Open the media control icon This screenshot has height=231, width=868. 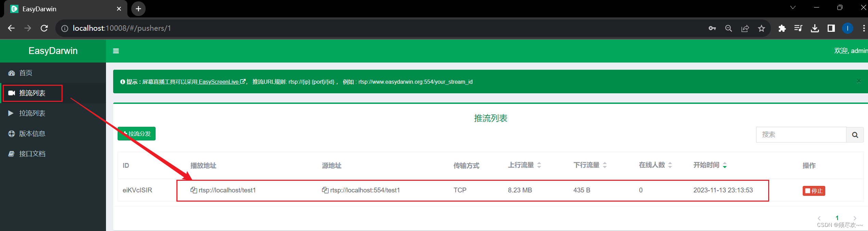click(x=798, y=28)
